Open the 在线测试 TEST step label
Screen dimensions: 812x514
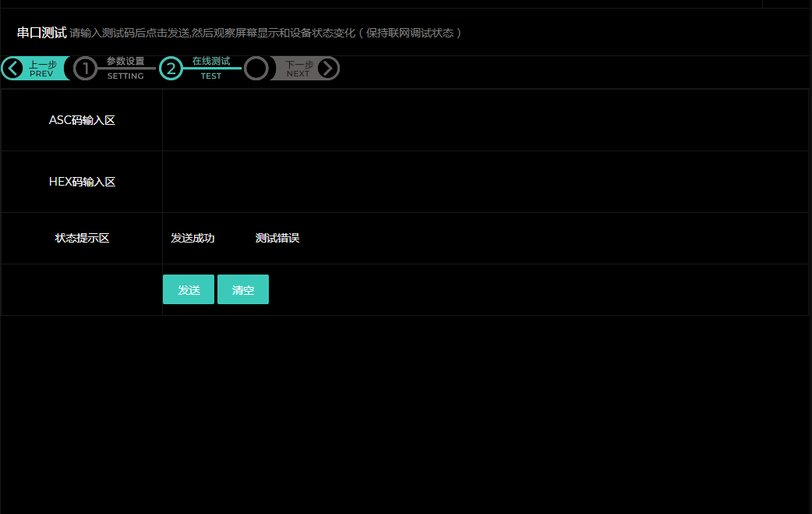(211, 69)
